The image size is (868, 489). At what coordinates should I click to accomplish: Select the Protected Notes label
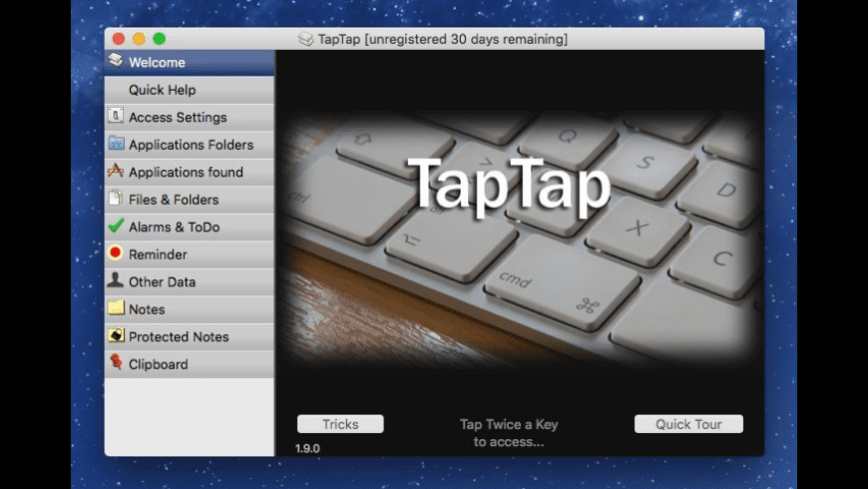click(179, 336)
